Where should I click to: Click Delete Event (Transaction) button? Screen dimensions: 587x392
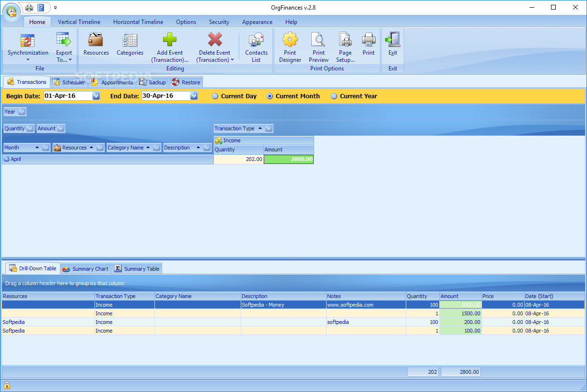click(215, 47)
